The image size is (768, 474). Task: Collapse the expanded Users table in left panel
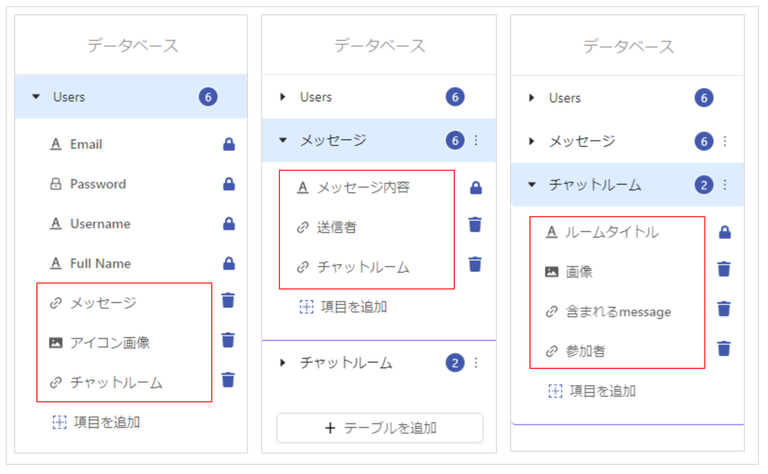click(x=36, y=96)
